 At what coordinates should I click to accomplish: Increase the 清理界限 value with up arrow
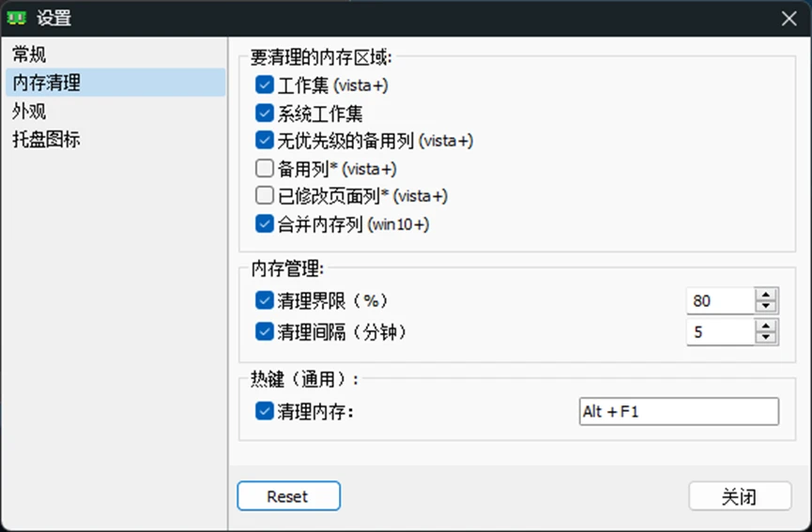coord(766,295)
